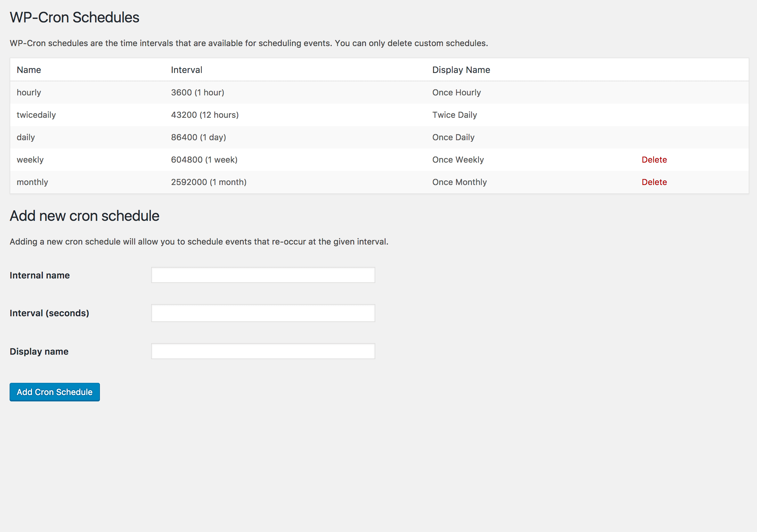The height and width of the screenshot is (532, 757).
Task: Click the Internal name field label
Action: (40, 276)
